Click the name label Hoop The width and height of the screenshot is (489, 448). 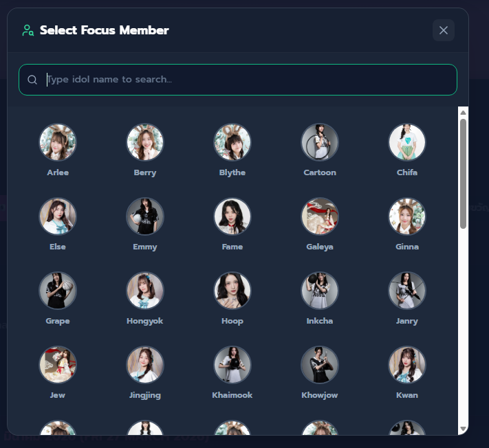(x=232, y=321)
